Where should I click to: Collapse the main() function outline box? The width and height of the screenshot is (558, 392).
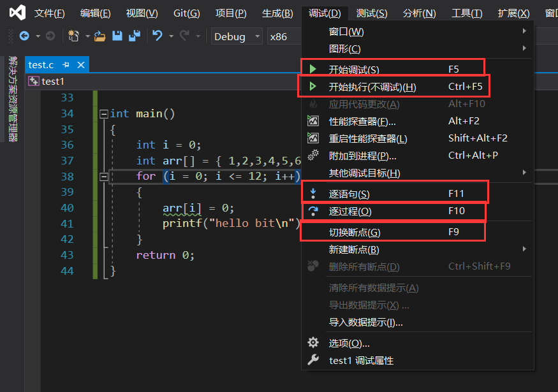pyautogui.click(x=104, y=114)
